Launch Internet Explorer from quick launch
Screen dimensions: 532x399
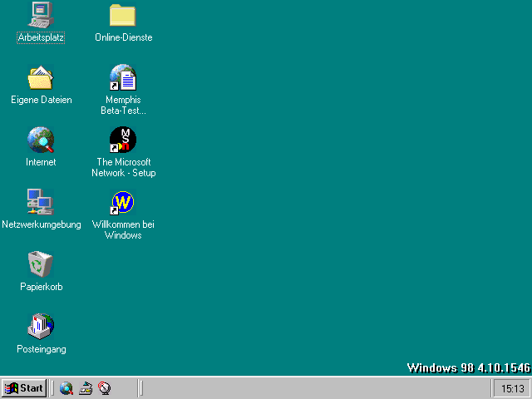pos(66,388)
